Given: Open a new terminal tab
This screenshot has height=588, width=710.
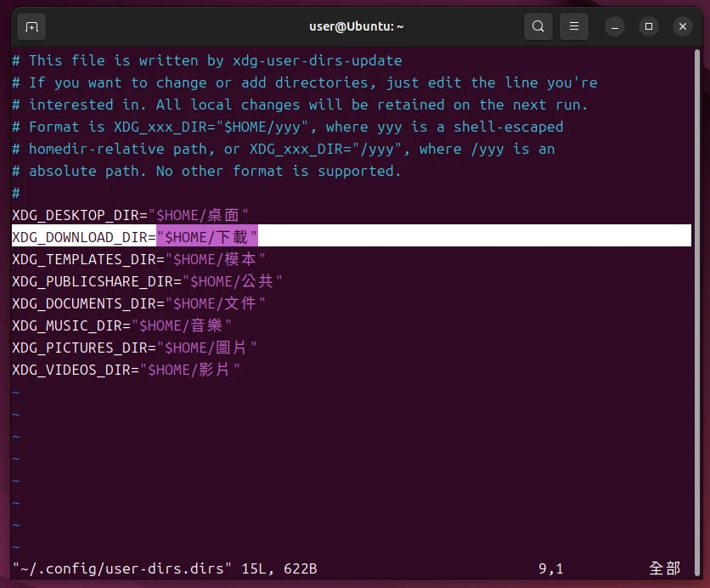Looking at the screenshot, I should point(31,26).
